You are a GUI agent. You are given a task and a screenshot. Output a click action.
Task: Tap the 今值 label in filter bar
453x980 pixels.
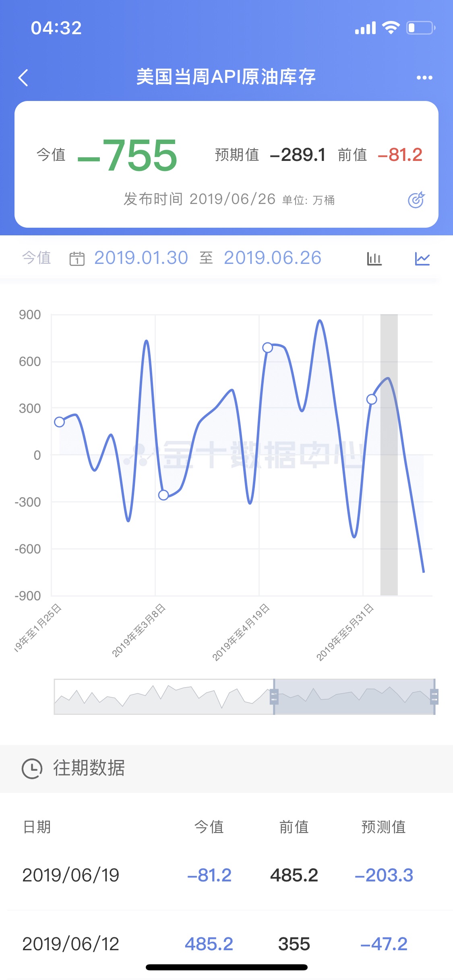click(37, 258)
